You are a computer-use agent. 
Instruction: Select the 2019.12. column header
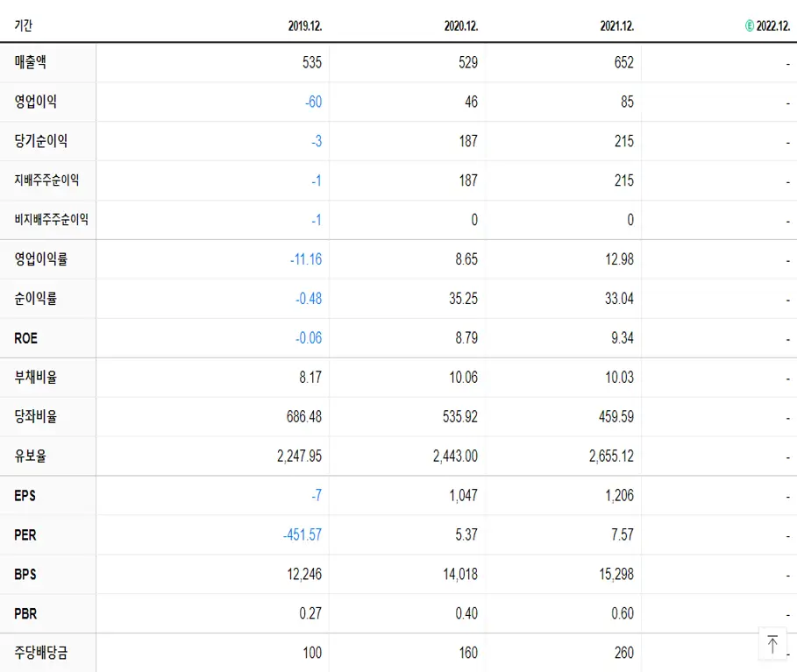coord(305,26)
